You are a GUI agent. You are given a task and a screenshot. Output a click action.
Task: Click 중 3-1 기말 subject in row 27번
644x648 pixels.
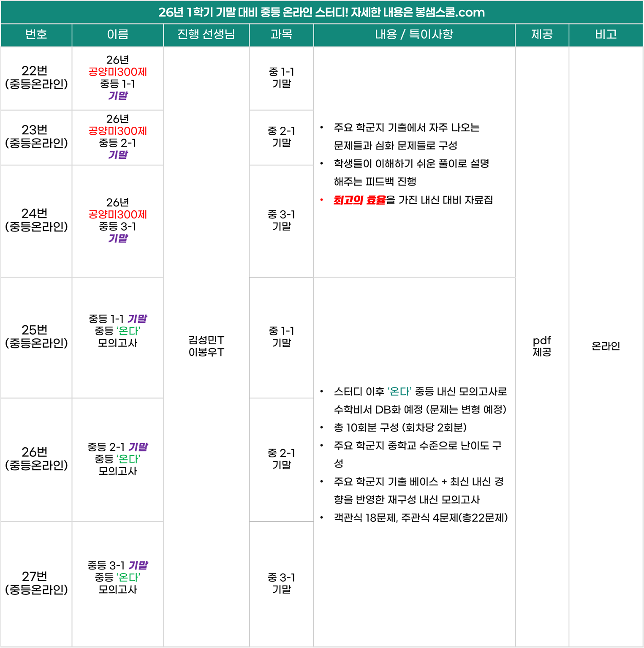point(282,584)
